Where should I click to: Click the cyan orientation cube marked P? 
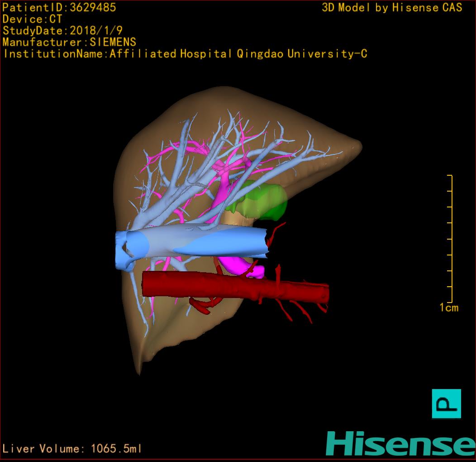coord(446,404)
